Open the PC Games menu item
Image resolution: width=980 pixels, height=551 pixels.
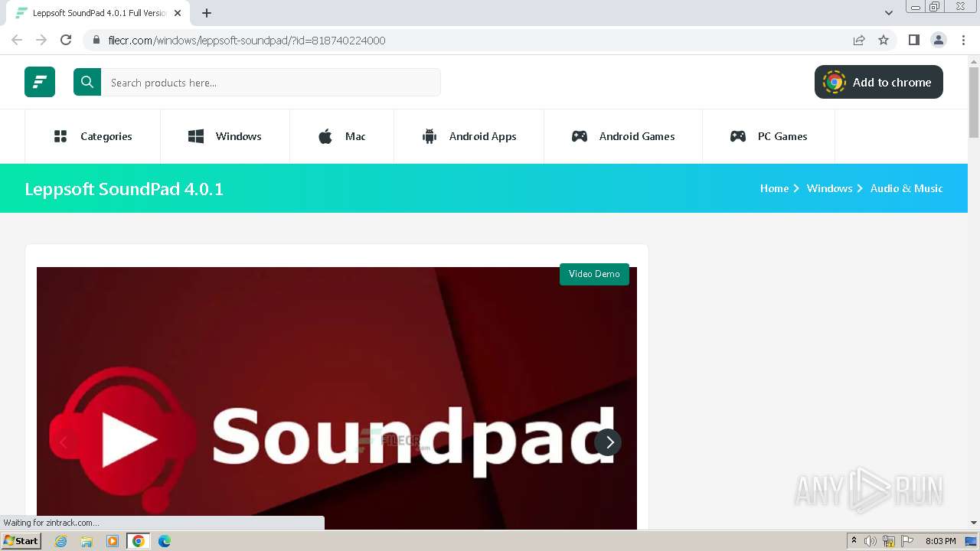769,136
